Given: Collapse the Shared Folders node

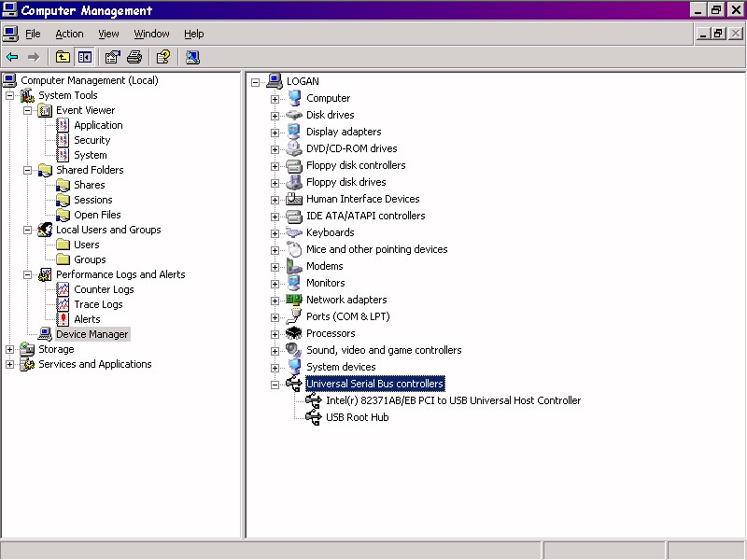Looking at the screenshot, I should point(28,170).
